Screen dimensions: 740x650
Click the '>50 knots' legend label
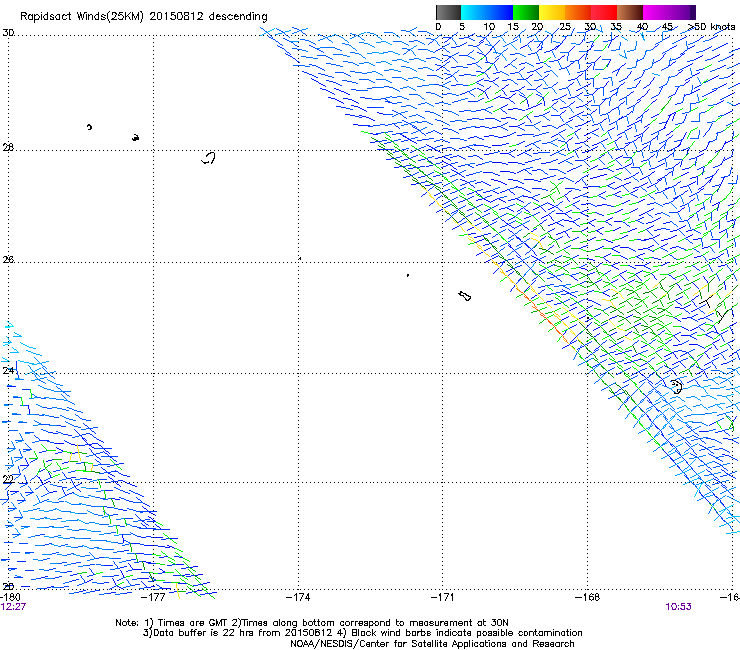(x=711, y=26)
